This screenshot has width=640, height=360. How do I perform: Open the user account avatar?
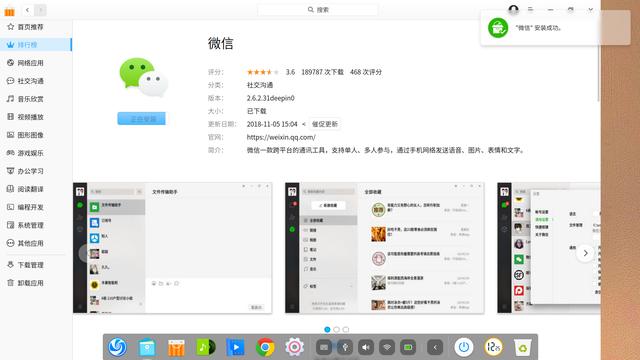click(x=513, y=9)
